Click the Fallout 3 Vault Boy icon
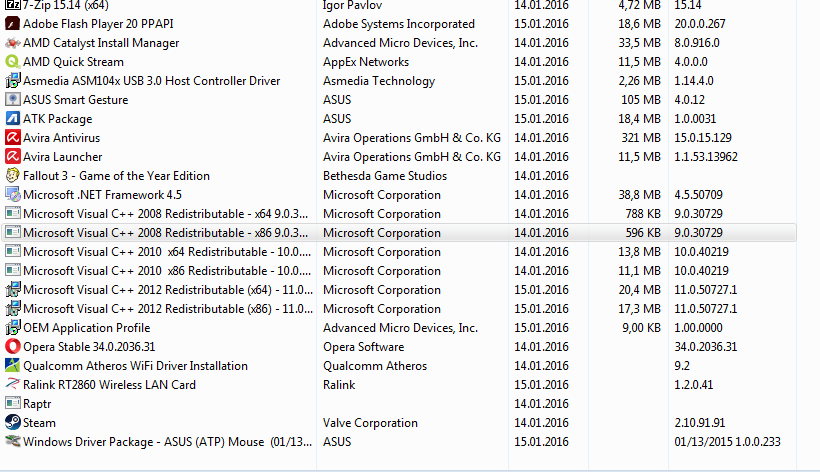Screen dimensions: 820x472 12,176
